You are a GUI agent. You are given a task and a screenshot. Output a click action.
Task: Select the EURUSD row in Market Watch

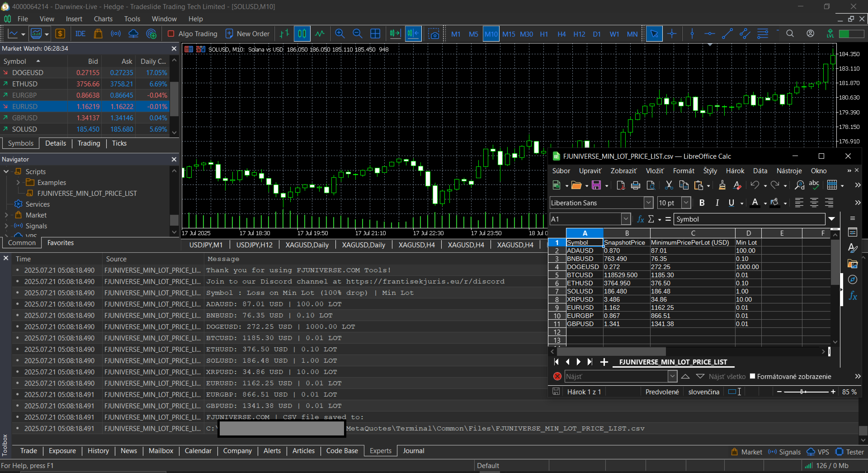pyautogui.click(x=85, y=107)
